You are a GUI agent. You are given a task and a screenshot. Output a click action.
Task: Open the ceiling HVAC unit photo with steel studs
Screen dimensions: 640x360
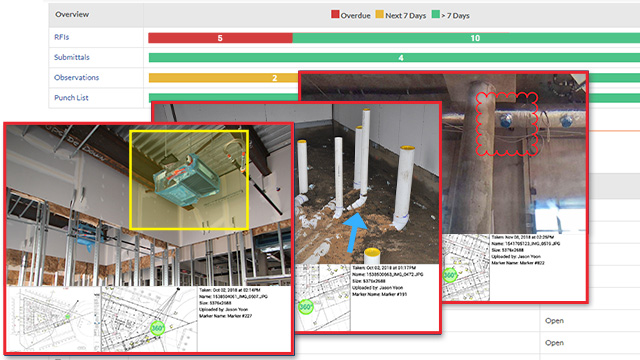[x=149, y=206]
